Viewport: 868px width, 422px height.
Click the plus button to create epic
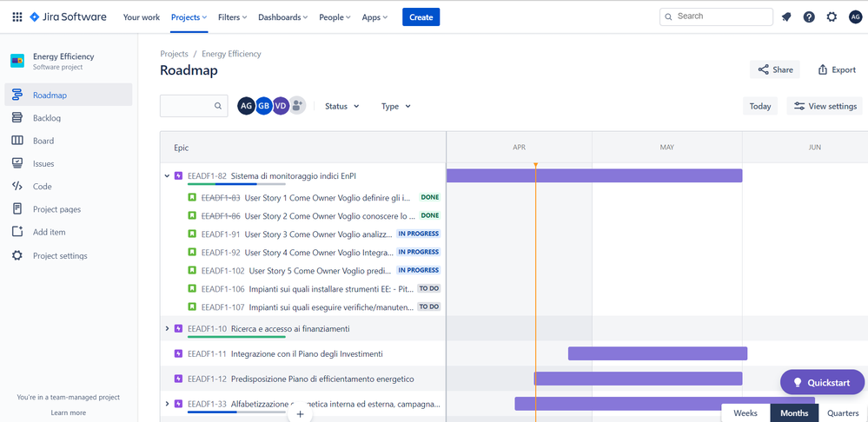point(300,413)
